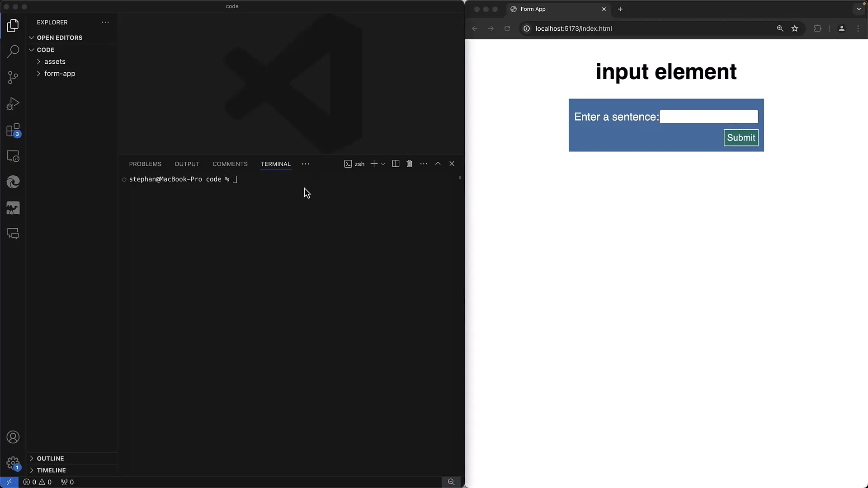Expand the assets folder tree item
Image resolution: width=868 pixels, height=488 pixels.
54,61
